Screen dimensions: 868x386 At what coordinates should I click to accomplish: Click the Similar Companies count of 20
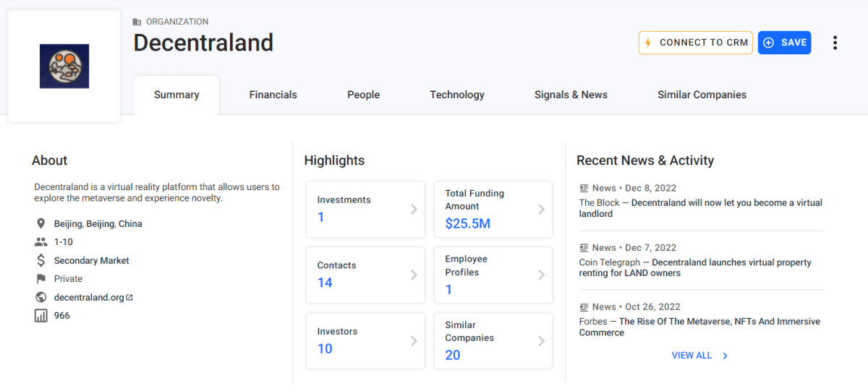pyautogui.click(x=453, y=355)
